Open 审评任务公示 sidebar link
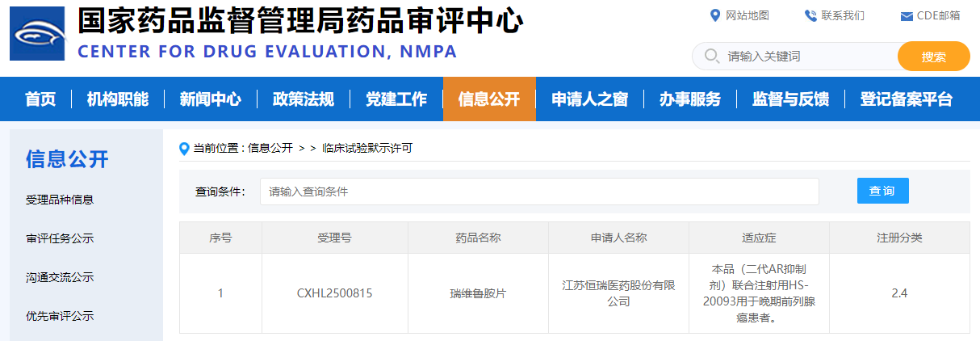Image resolution: width=980 pixels, height=341 pixels. click(60, 238)
